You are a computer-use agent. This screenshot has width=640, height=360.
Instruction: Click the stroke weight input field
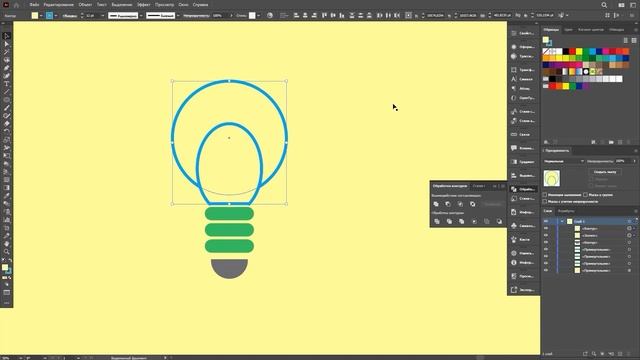[x=92, y=16]
